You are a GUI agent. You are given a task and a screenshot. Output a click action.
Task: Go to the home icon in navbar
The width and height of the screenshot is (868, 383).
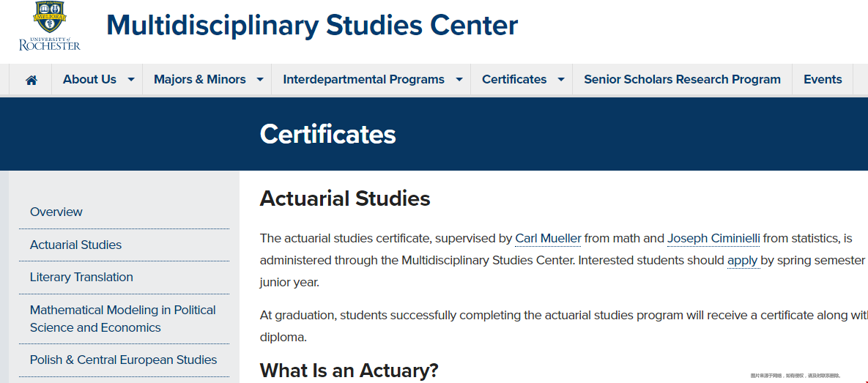pos(31,80)
